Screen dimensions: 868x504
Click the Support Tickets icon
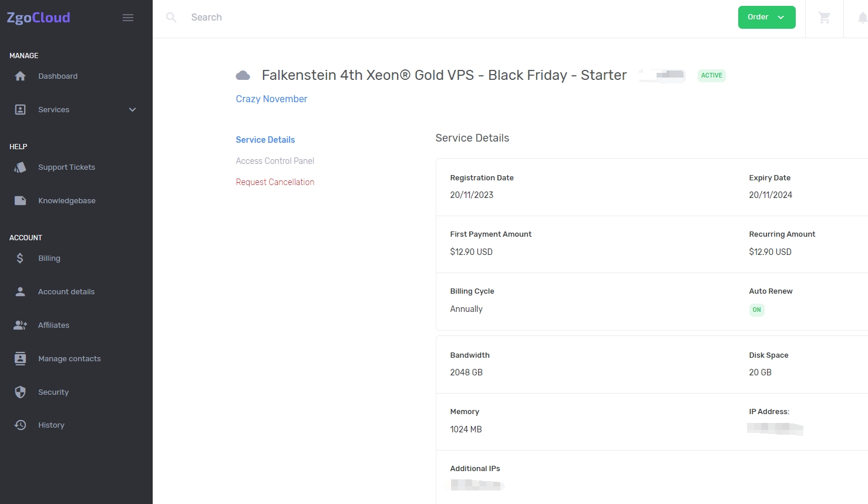click(x=20, y=167)
